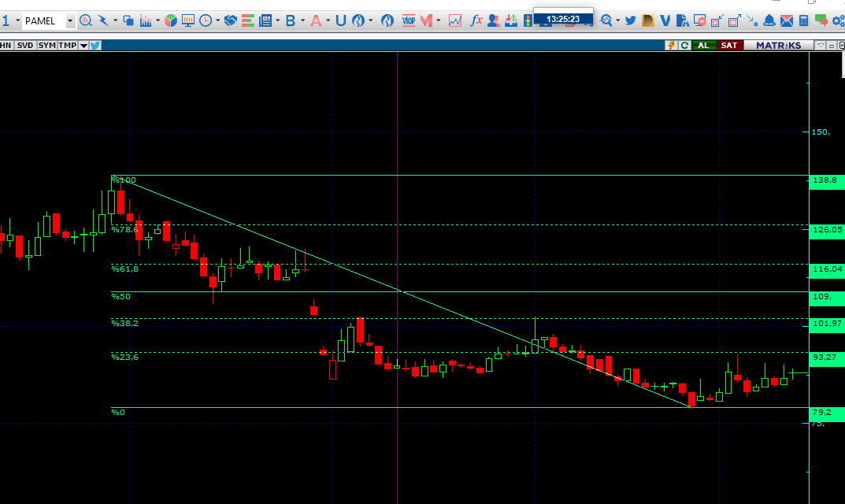
Task: Click the tray with up-down arrows icon
Action: (510, 20)
